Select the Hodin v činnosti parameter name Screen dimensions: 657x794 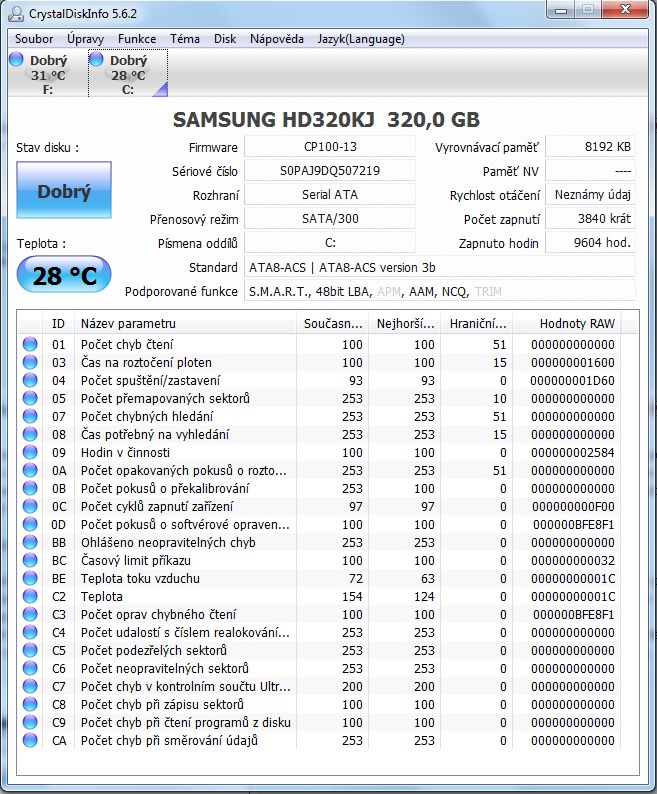point(125,452)
